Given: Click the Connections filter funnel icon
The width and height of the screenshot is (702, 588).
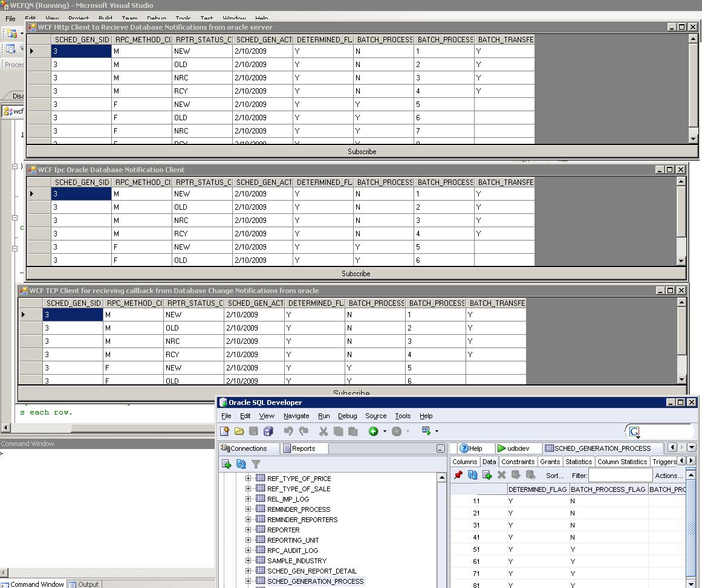Looking at the screenshot, I should 256,464.
